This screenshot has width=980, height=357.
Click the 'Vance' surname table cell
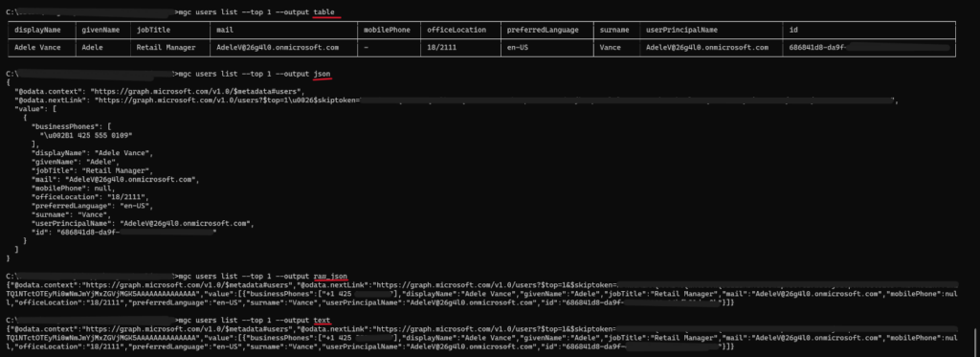610,47
